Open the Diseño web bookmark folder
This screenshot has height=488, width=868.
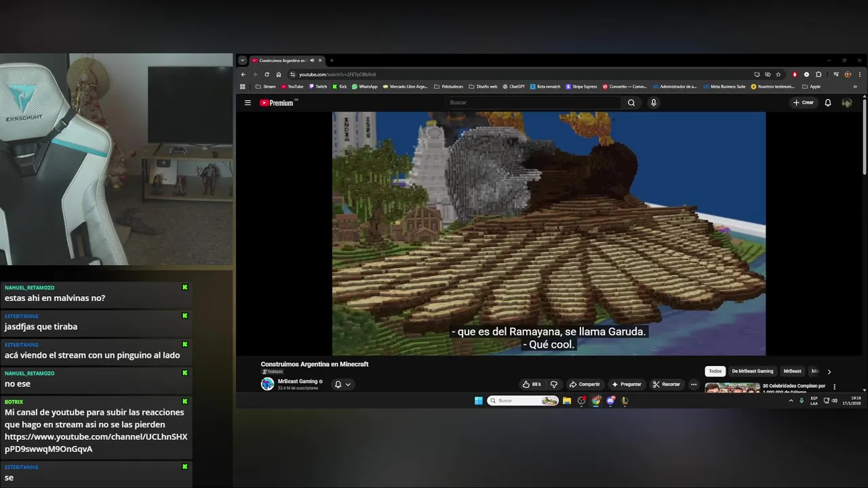pos(483,87)
